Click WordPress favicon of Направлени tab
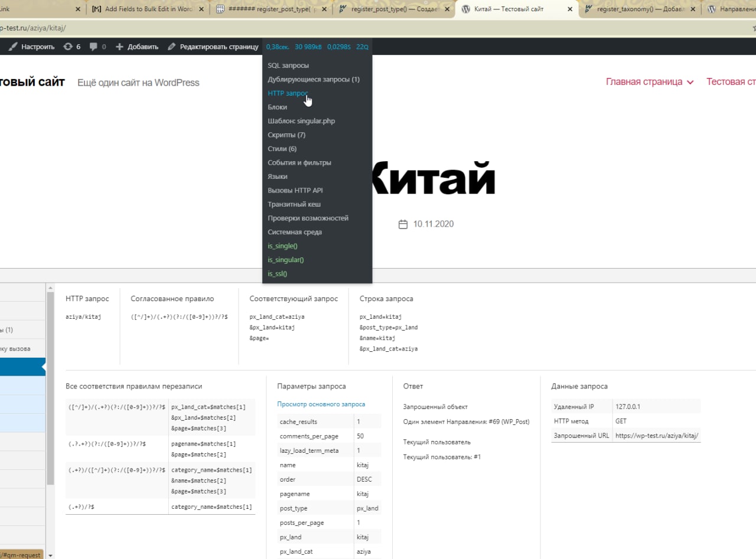The height and width of the screenshot is (559, 756). (x=712, y=9)
